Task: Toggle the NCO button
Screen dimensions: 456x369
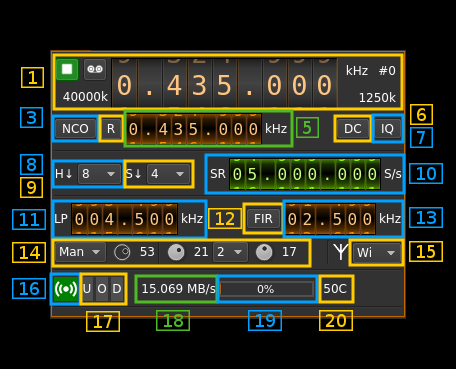Action: 75,128
